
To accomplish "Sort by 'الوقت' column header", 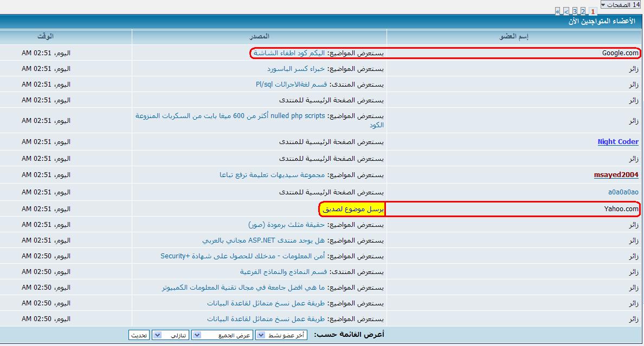I will pos(46,36).
